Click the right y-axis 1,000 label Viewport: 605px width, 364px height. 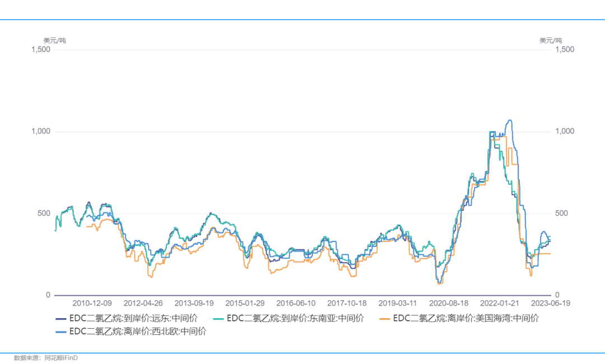tap(564, 131)
